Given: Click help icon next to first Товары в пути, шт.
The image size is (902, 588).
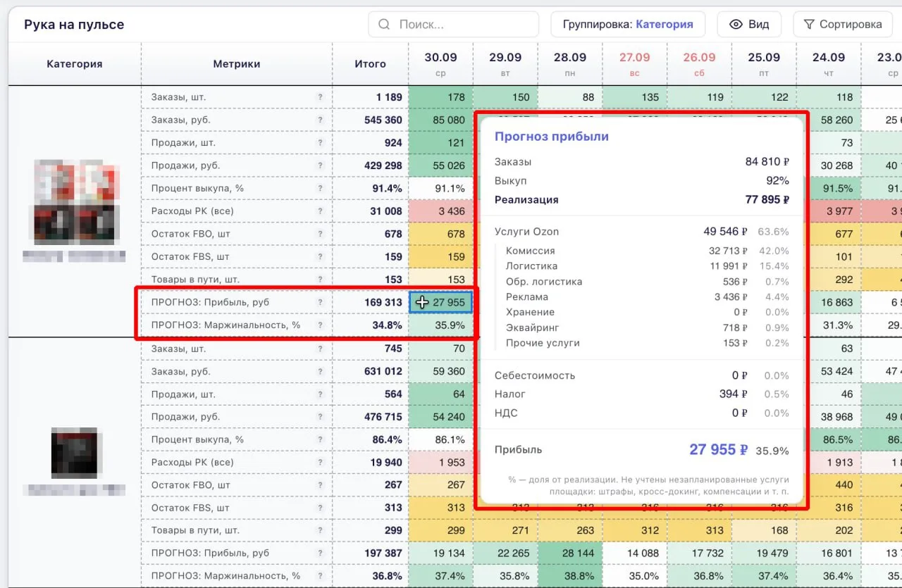Looking at the screenshot, I should pos(320,280).
